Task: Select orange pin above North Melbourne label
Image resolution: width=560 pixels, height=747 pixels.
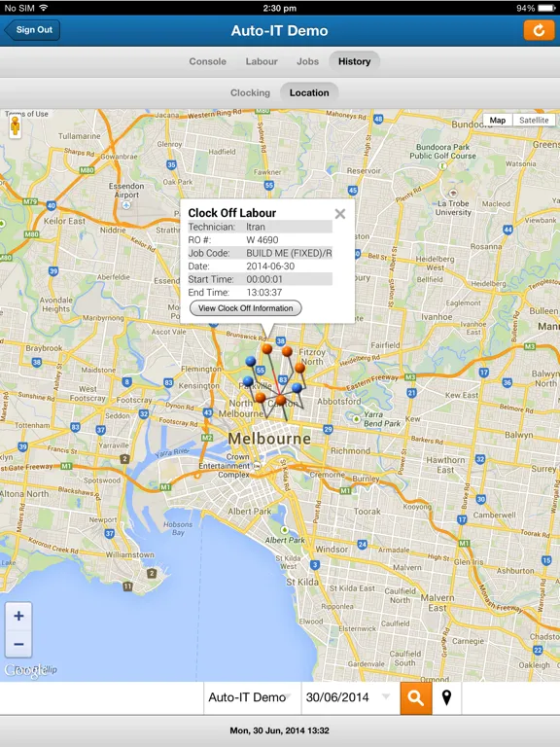Action: point(260,397)
